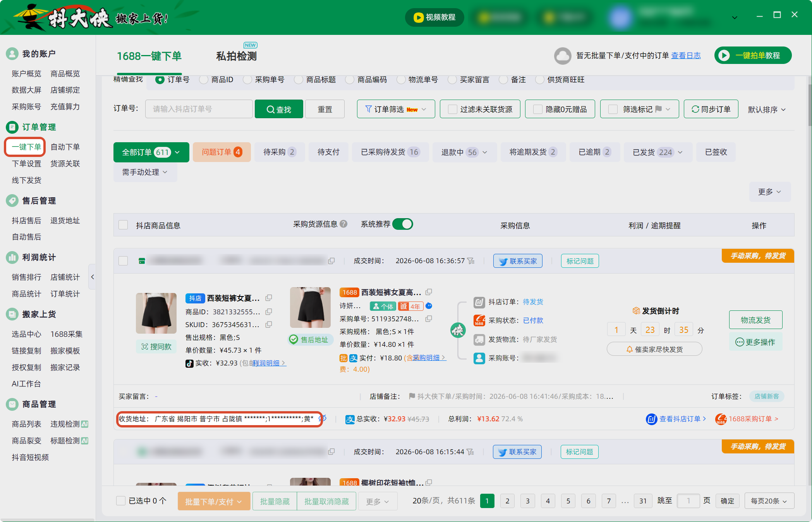
Task: Open the 待采购 2 tab
Action: click(x=280, y=152)
